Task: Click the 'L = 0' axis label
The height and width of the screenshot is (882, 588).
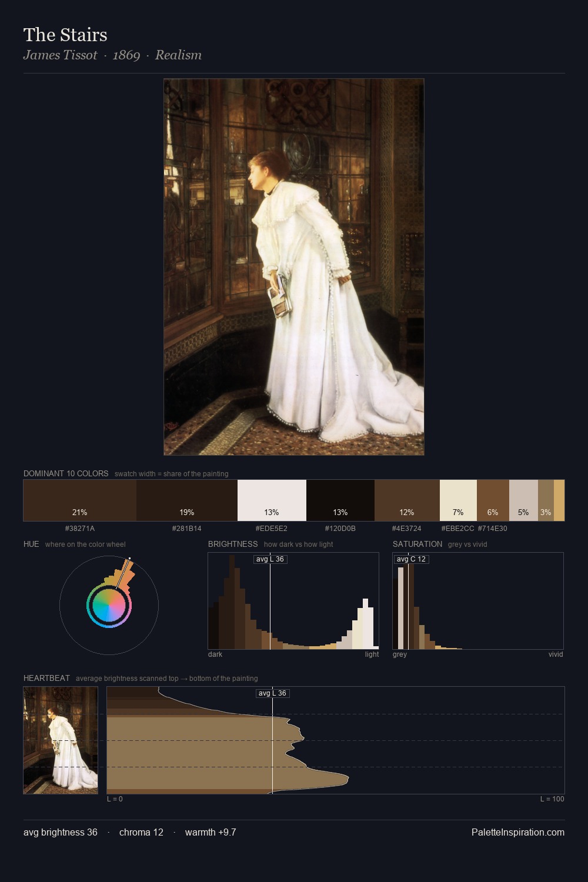Action: tap(115, 799)
